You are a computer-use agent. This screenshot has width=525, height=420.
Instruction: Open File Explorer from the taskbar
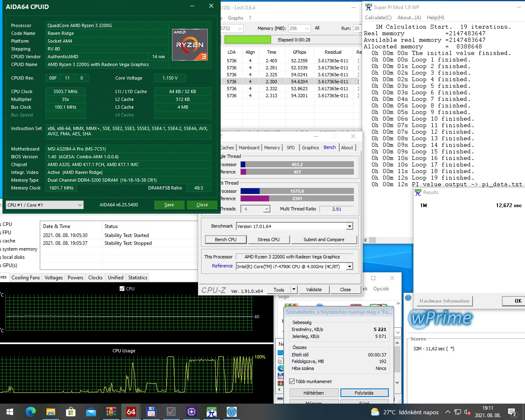50,412
